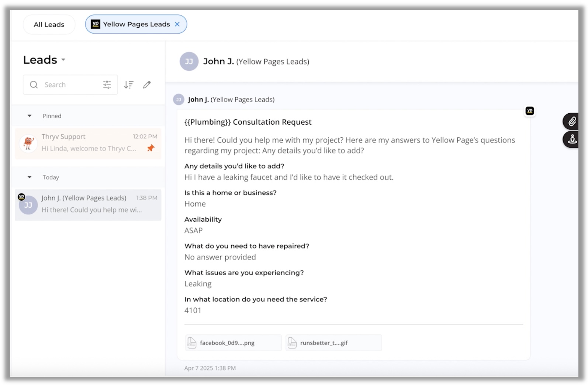Screen dimensions: 588x386
Task: Collapse the Today section
Action: click(x=30, y=178)
